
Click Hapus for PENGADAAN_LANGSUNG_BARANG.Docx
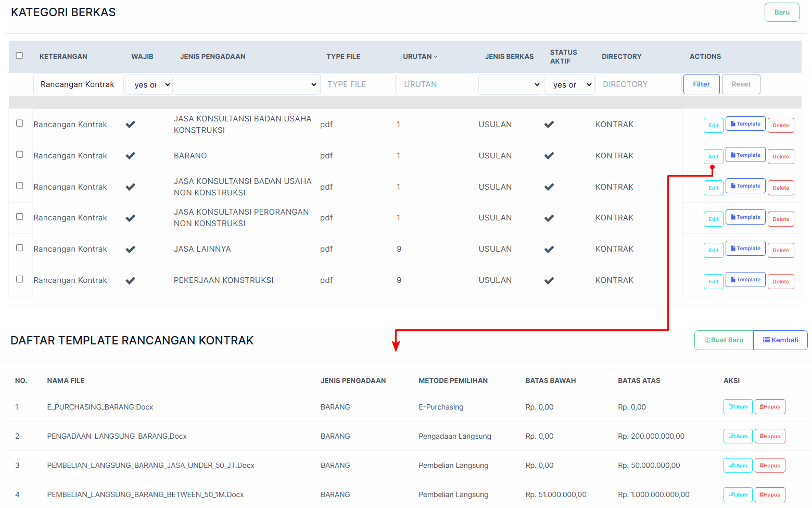click(x=769, y=436)
